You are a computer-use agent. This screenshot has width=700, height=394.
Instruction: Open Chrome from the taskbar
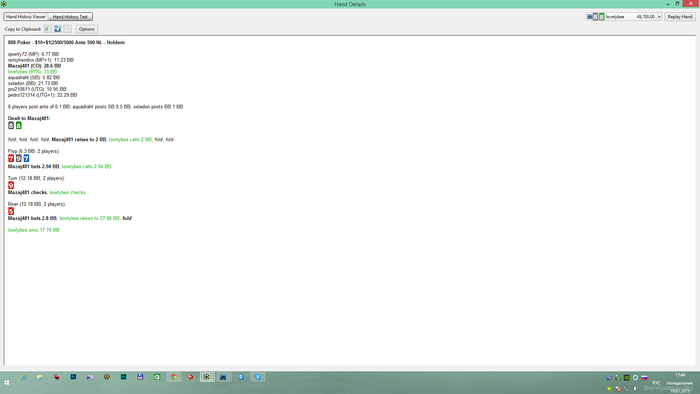pos(174,377)
